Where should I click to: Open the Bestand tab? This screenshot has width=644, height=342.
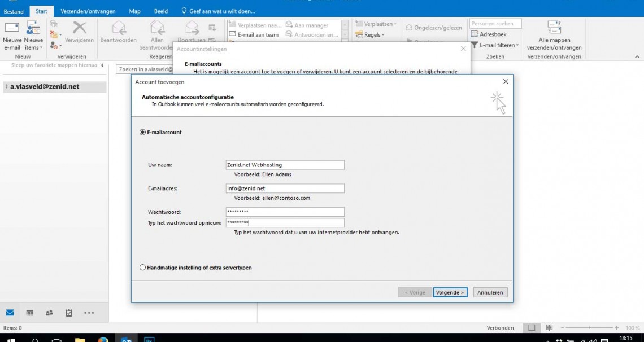[14, 11]
